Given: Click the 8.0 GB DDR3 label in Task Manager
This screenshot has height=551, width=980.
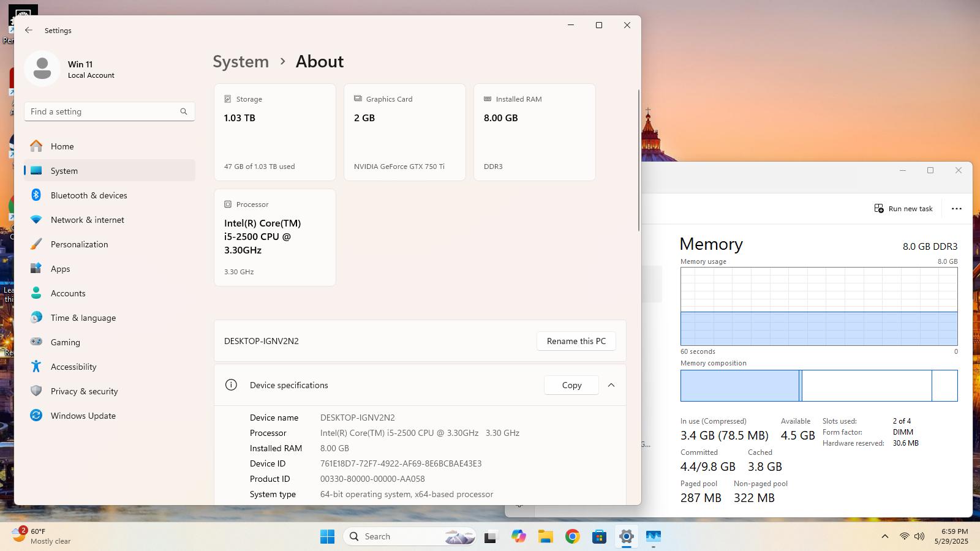Looking at the screenshot, I should click(930, 246).
